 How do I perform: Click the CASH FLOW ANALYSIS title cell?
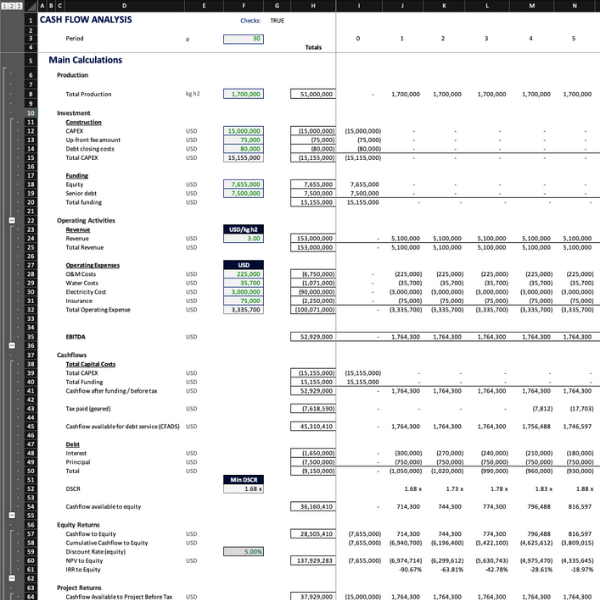80,20
